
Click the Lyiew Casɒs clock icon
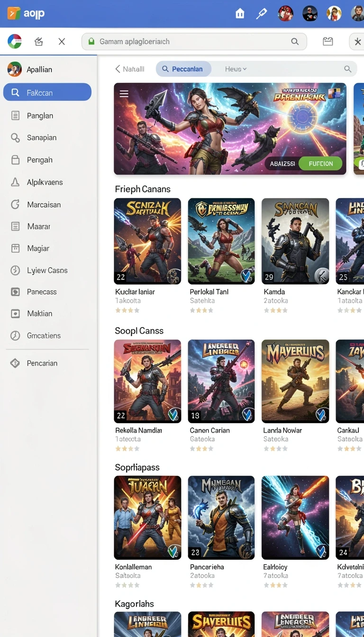click(15, 270)
